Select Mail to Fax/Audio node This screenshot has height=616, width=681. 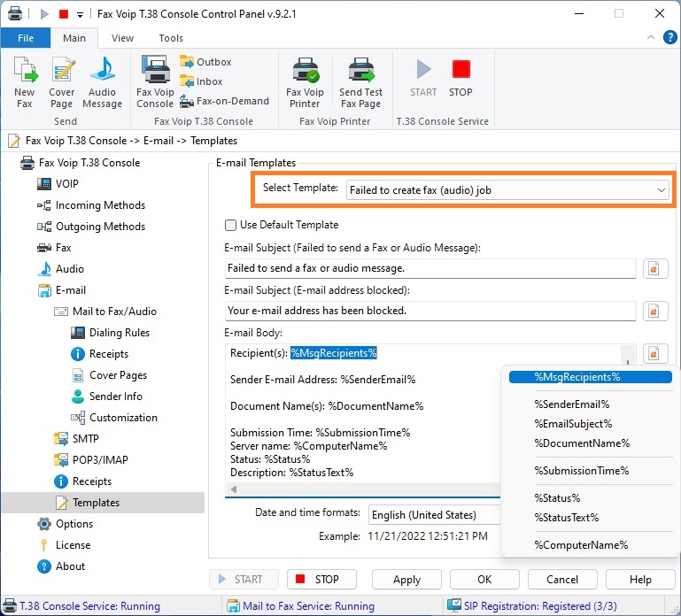(105, 312)
